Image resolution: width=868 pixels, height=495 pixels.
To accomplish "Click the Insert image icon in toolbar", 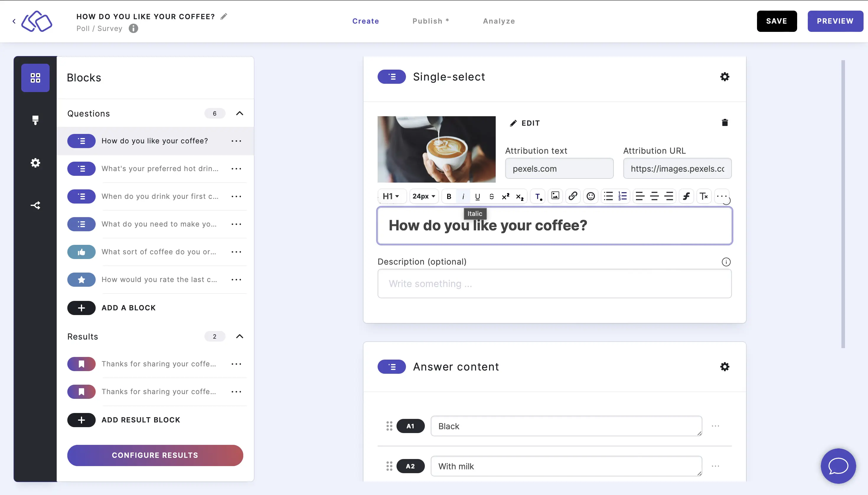I will click(x=554, y=196).
